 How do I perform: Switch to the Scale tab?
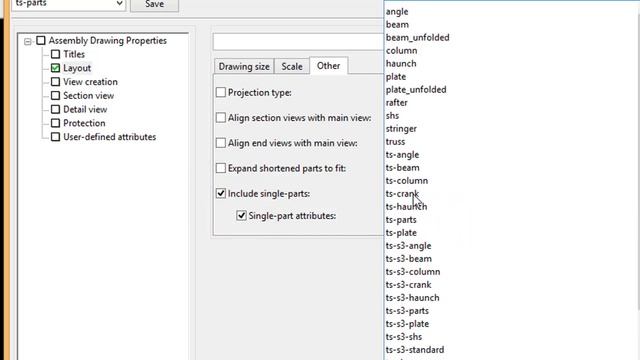point(292,67)
